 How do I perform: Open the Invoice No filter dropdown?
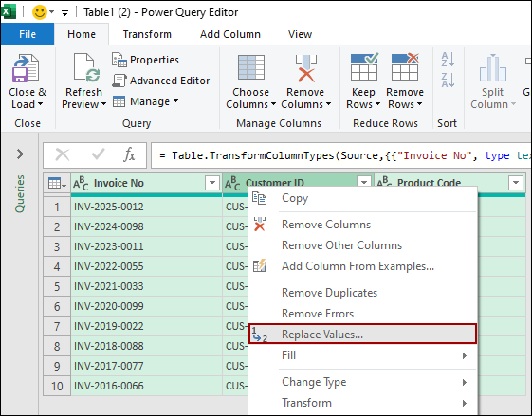[x=212, y=183]
